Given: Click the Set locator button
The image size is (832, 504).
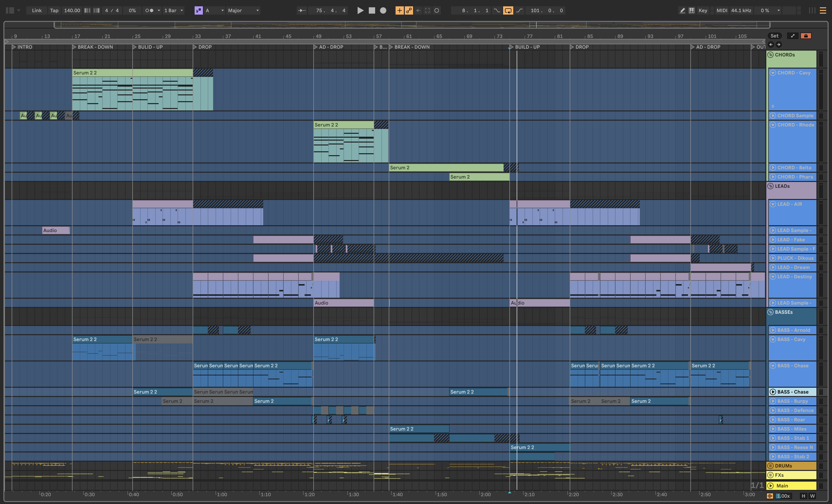Looking at the screenshot, I should 774,36.
